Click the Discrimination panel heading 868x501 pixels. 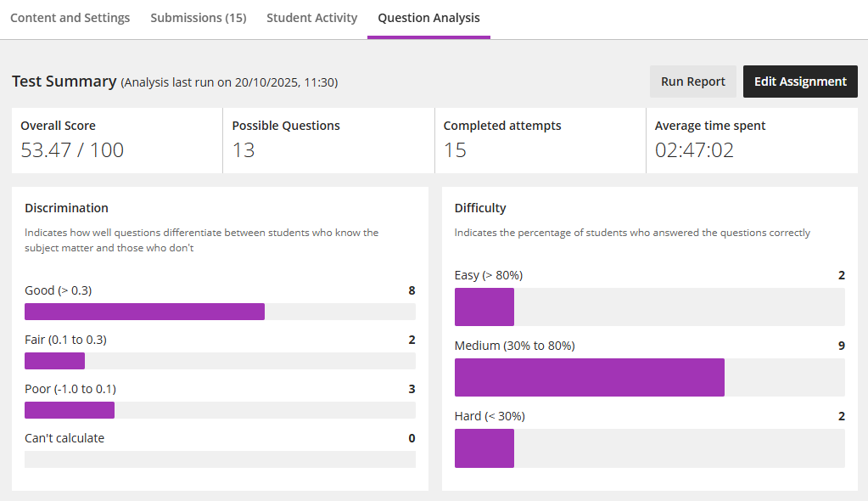pyautogui.click(x=66, y=208)
